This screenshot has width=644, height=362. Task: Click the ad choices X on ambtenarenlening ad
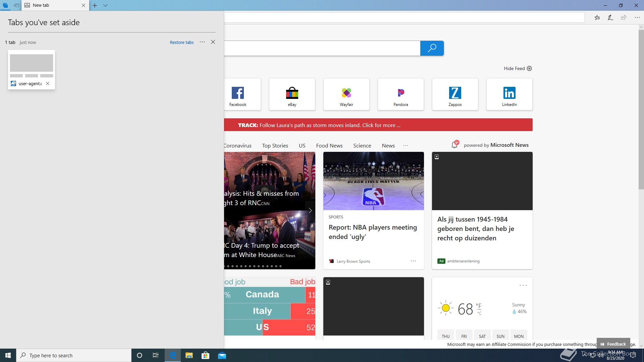(x=437, y=157)
